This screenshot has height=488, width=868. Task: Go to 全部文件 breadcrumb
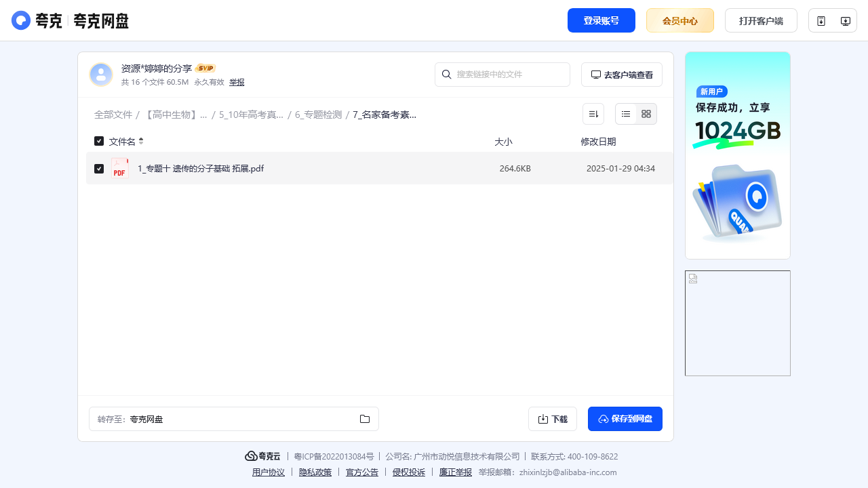(x=113, y=115)
